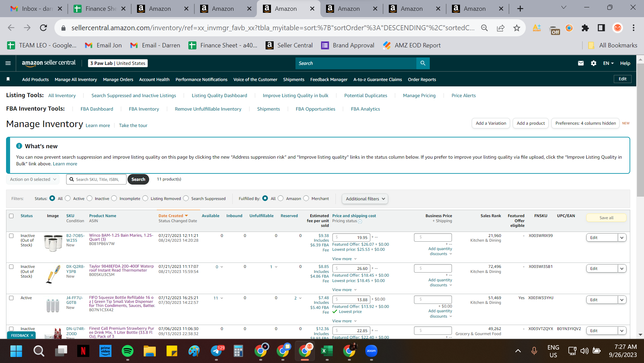Screen dimensions: 644x363
Task: Open the EN language dropdown
Action: [x=608, y=63]
